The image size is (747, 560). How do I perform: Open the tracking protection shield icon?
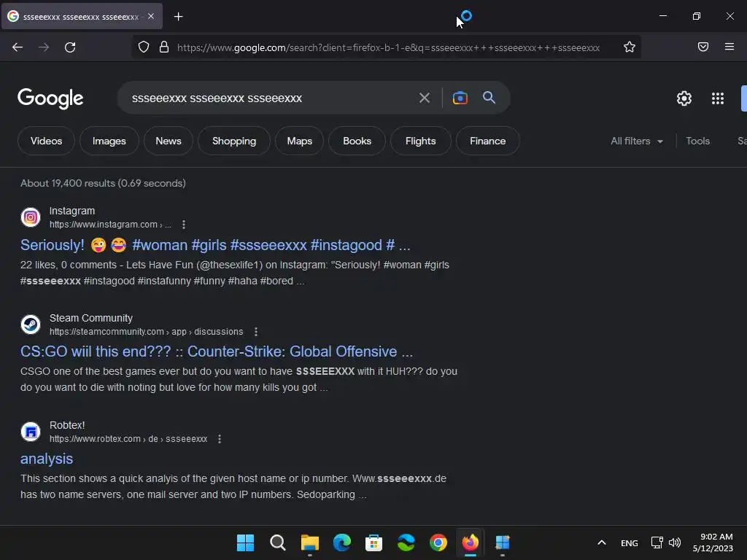[144, 47]
